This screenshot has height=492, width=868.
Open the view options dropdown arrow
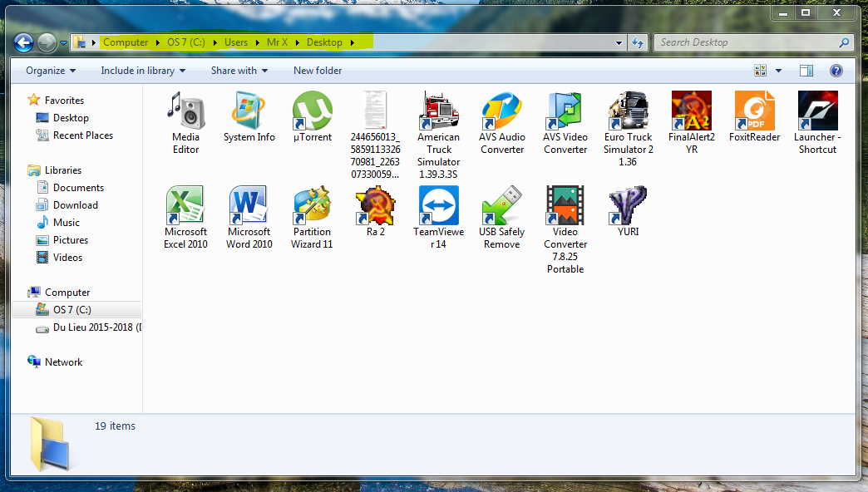tap(778, 71)
